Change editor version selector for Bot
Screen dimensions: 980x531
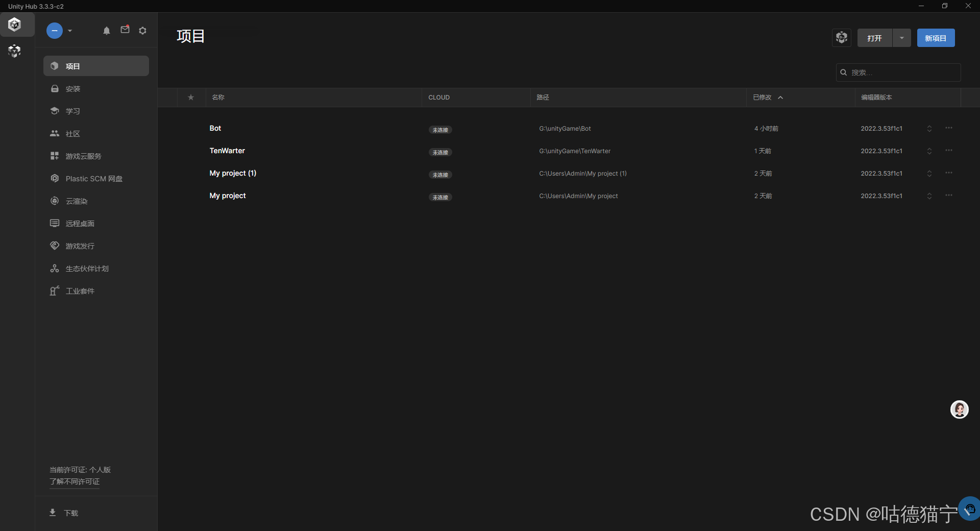pyautogui.click(x=929, y=129)
